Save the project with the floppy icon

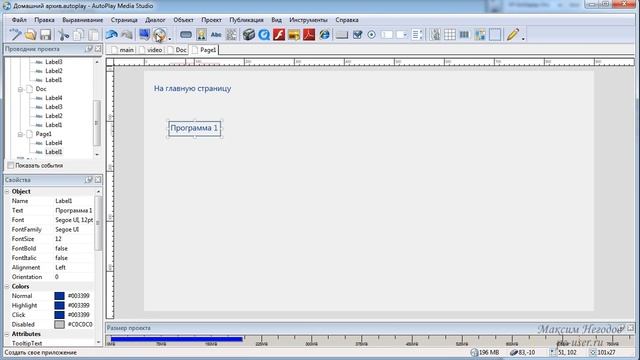click(45, 35)
